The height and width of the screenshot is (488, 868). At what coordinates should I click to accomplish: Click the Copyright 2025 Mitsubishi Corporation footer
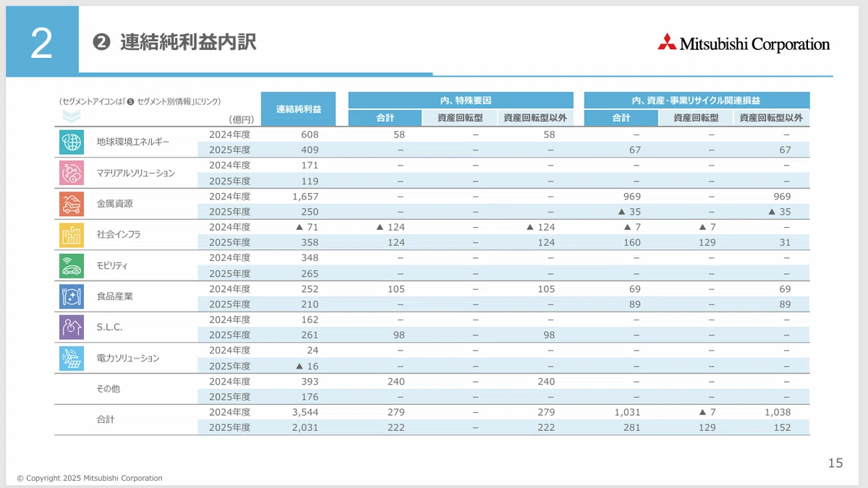pos(90,478)
